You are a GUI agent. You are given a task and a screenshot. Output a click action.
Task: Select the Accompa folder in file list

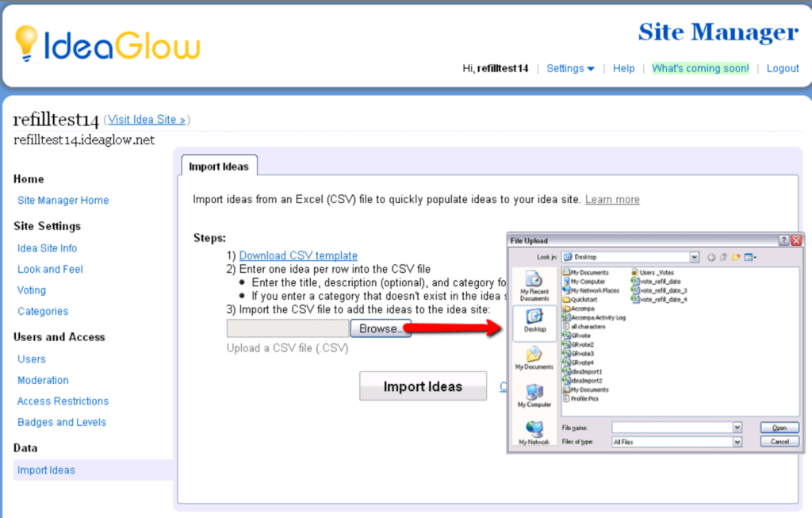tap(578, 309)
